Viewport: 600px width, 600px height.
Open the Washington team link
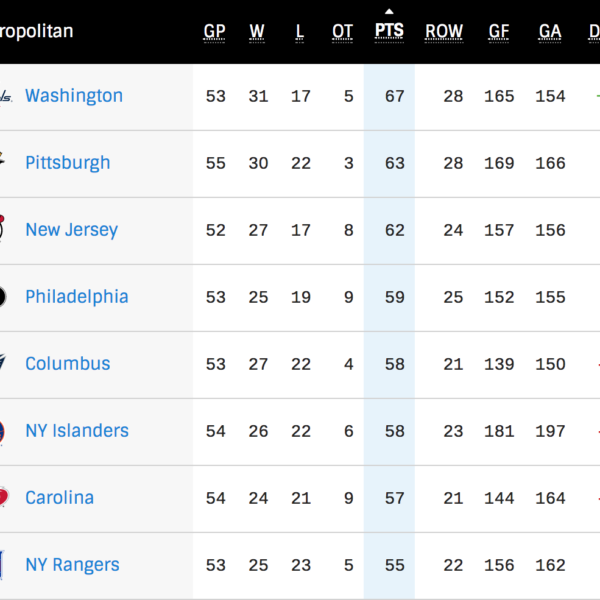[74, 96]
